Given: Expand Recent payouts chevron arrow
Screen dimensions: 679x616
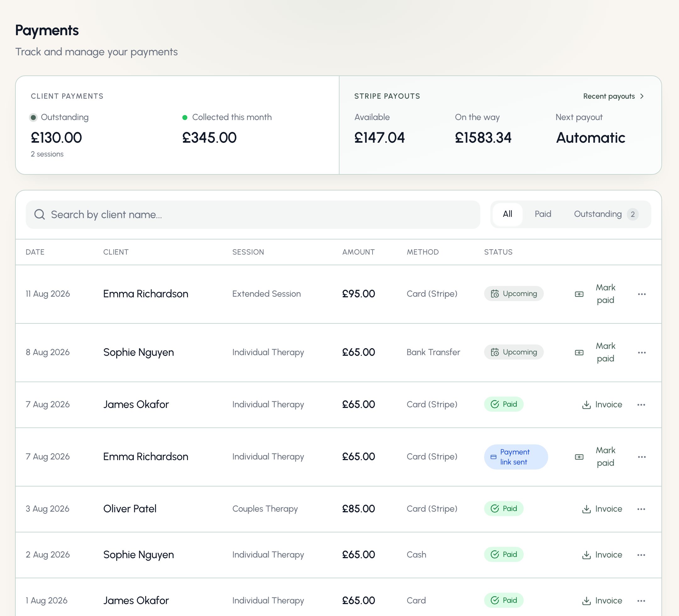Looking at the screenshot, I should pyautogui.click(x=642, y=96).
